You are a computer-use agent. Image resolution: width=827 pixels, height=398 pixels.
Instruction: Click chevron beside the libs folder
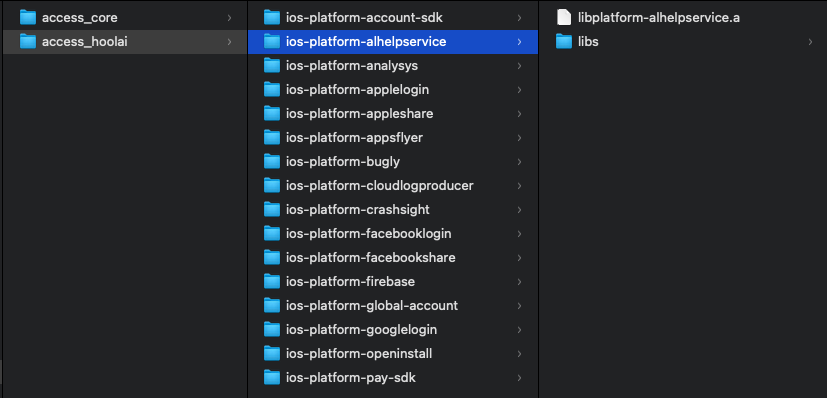click(811, 42)
